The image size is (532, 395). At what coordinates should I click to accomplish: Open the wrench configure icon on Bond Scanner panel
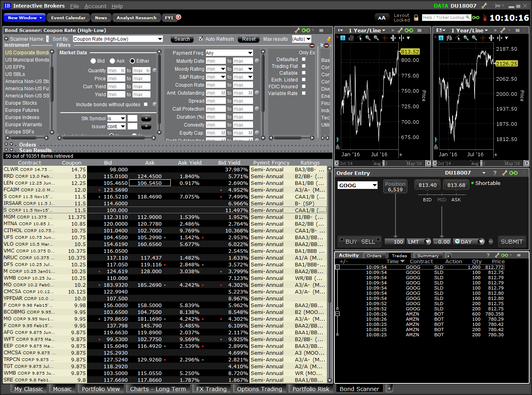[297, 30]
